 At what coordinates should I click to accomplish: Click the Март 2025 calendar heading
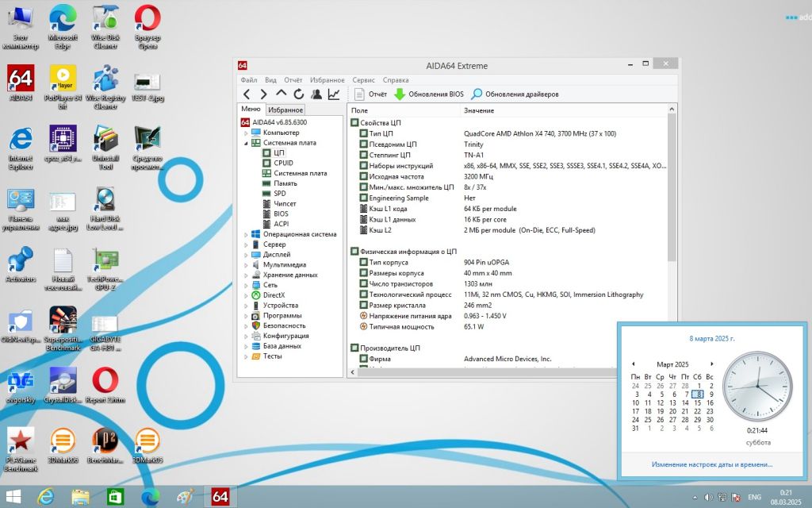click(672, 364)
